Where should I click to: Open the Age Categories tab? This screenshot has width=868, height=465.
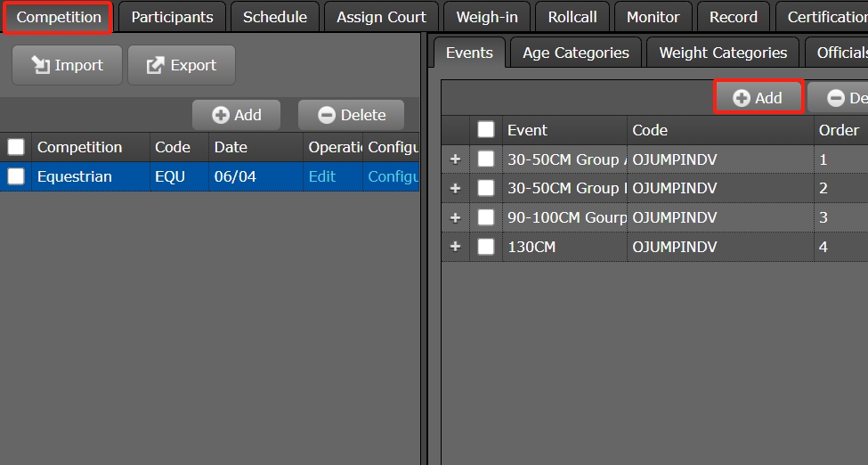tap(575, 53)
